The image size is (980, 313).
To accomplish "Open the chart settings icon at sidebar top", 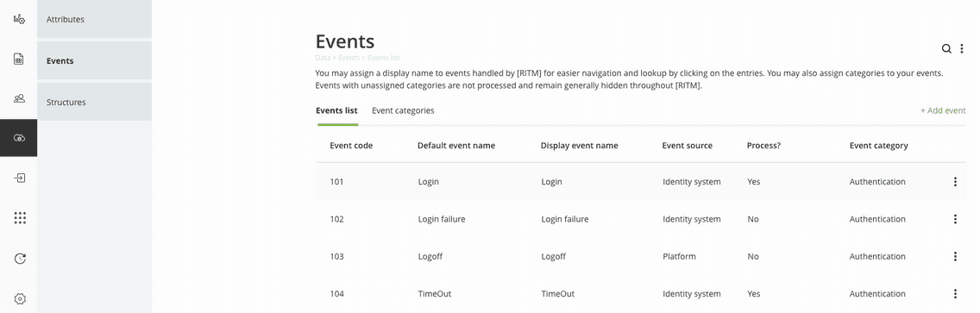I will pos(19,19).
